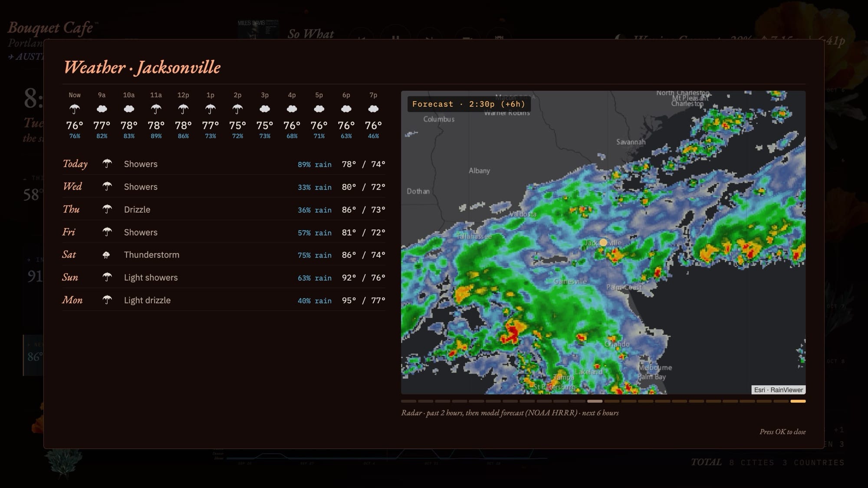The image size is (868, 488).
Task: Click the radar caption mentioning NOAA HRRR
Action: (x=510, y=413)
